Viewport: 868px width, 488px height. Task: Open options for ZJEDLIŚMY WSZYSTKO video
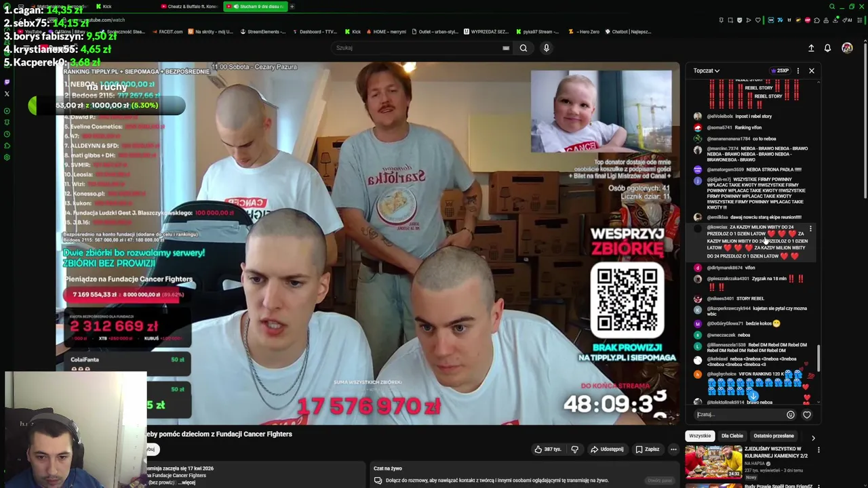coord(818,450)
